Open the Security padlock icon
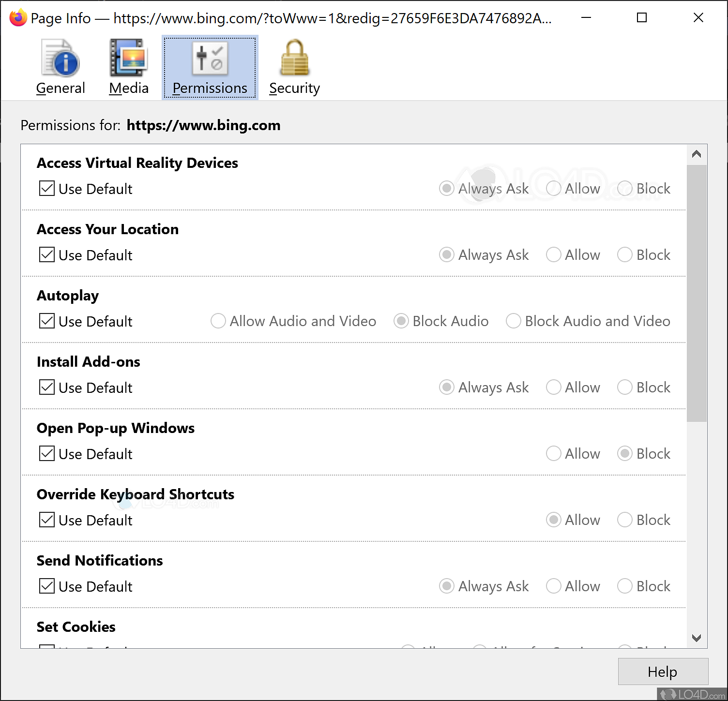Viewport: 728px width, 701px height. (294, 58)
